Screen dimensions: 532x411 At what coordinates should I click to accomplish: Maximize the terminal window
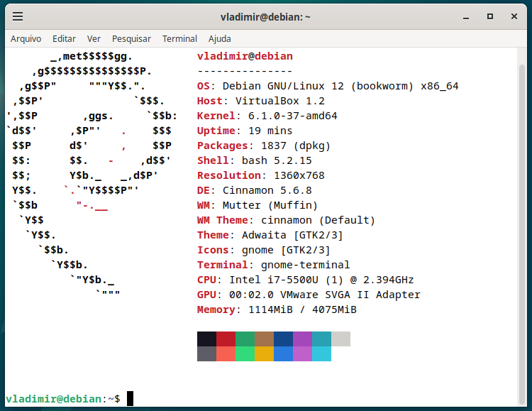(489, 16)
